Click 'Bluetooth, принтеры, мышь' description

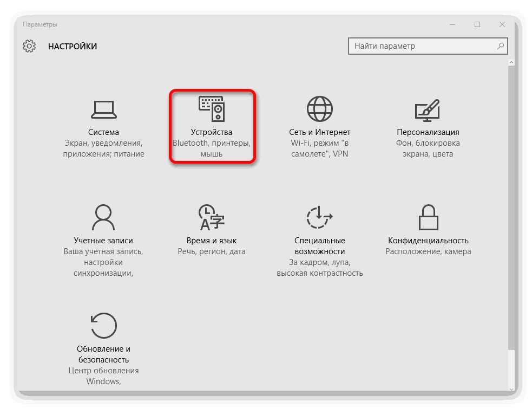coord(212,148)
